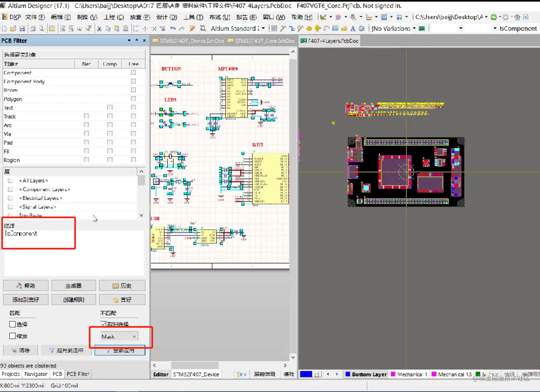The width and height of the screenshot is (540, 392).
Task: Click the 生成器 builder button
Action: tap(74, 286)
